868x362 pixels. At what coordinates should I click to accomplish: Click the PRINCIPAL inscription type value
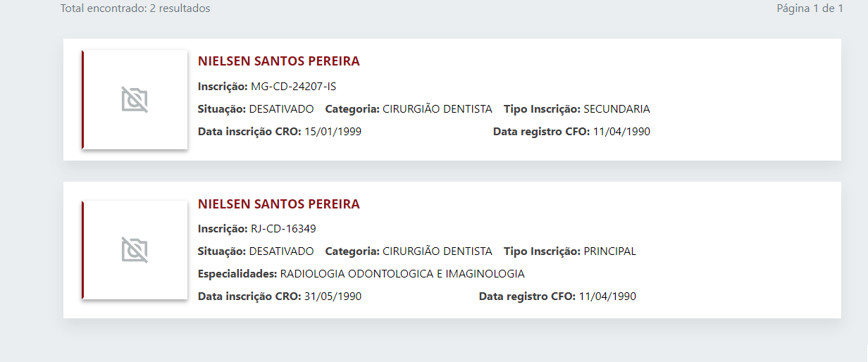pos(609,251)
